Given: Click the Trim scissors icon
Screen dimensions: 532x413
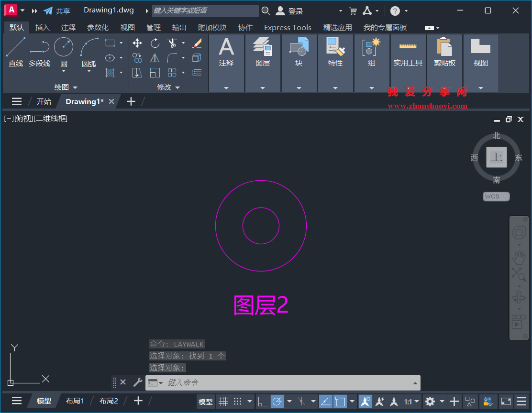Looking at the screenshot, I should click(x=172, y=43).
